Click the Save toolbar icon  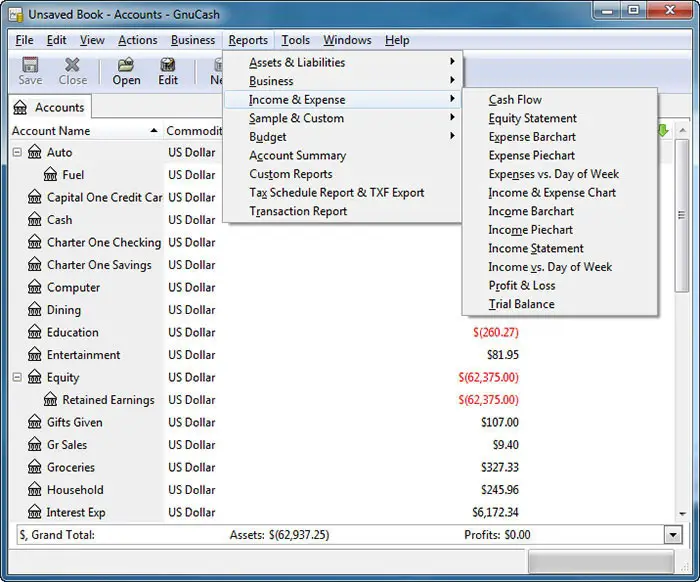(x=30, y=65)
